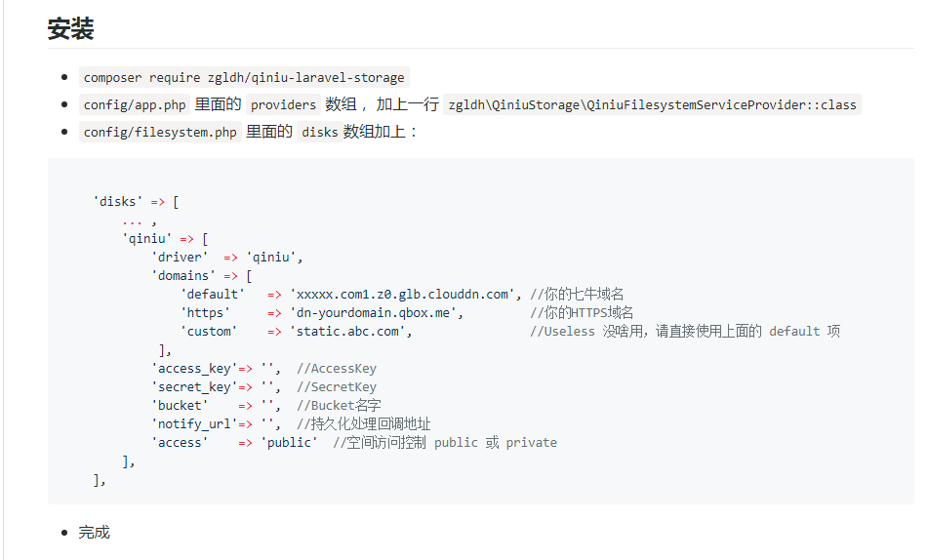
Task: Click the inline disks code in bullet text
Action: click(x=319, y=132)
